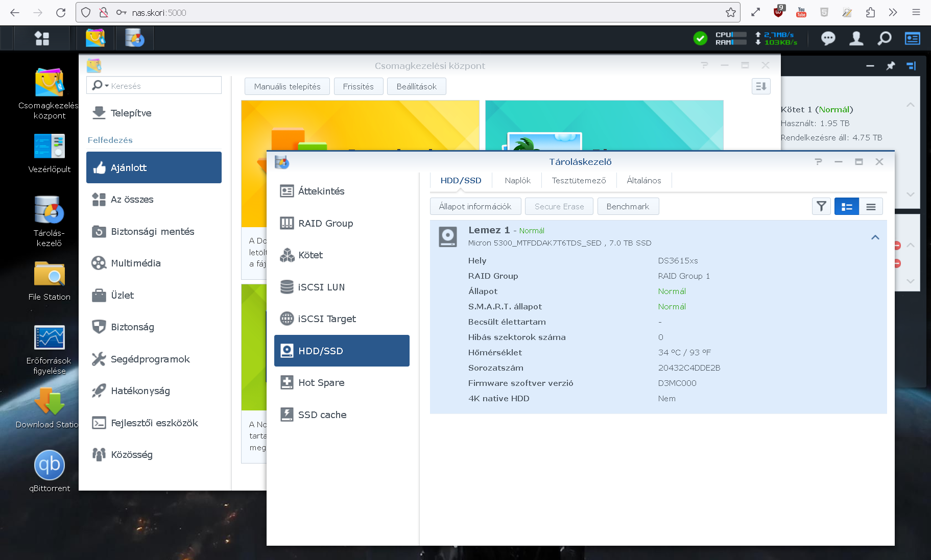This screenshot has height=560, width=931.
Task: Open the package sort order button
Action: [761, 86]
